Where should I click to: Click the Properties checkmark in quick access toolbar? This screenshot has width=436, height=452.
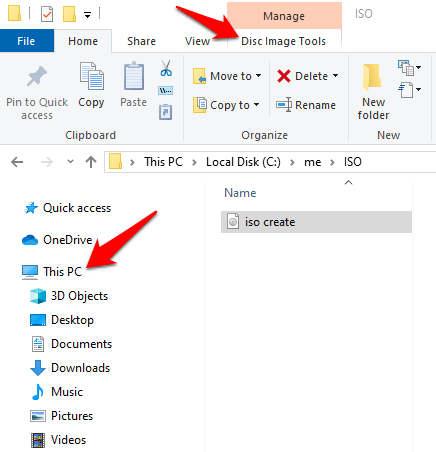click(x=47, y=14)
